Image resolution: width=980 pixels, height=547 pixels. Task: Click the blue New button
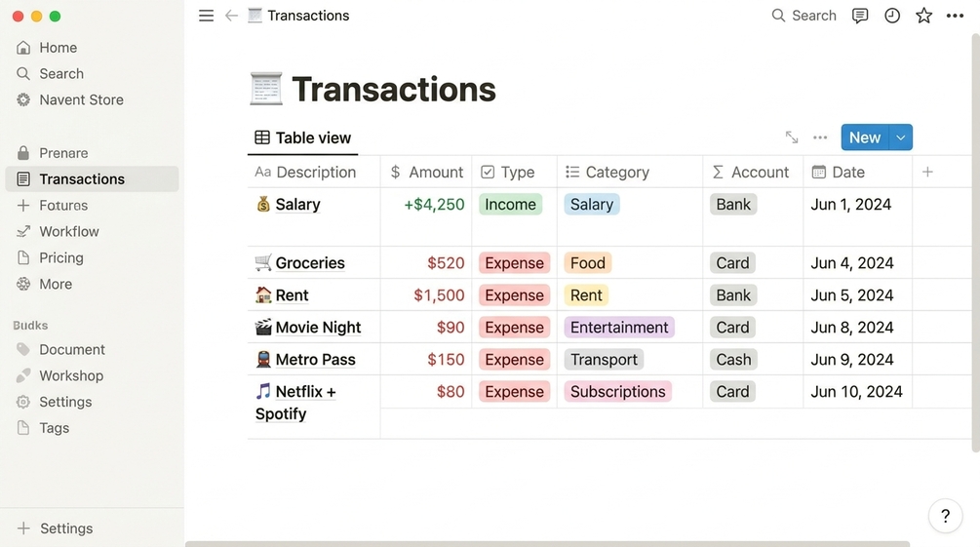click(865, 137)
